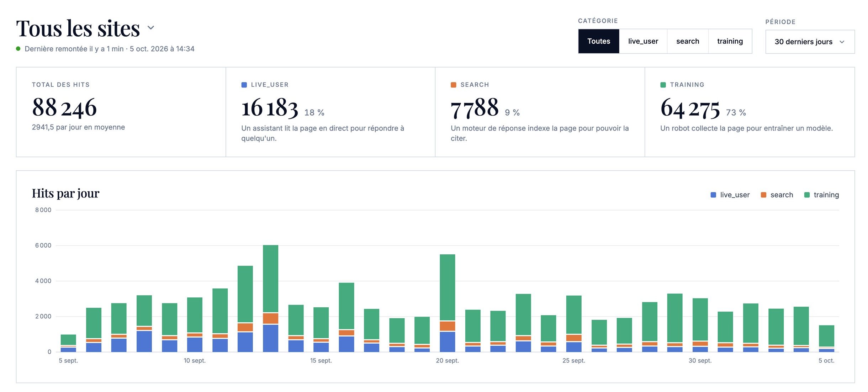Click the live_user value 16 183

[x=270, y=108]
